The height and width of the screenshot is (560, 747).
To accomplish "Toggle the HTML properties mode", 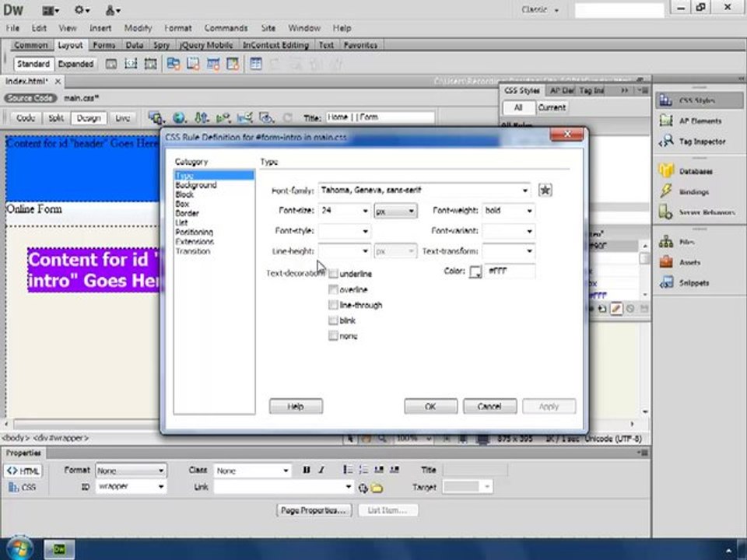I will pos(23,471).
